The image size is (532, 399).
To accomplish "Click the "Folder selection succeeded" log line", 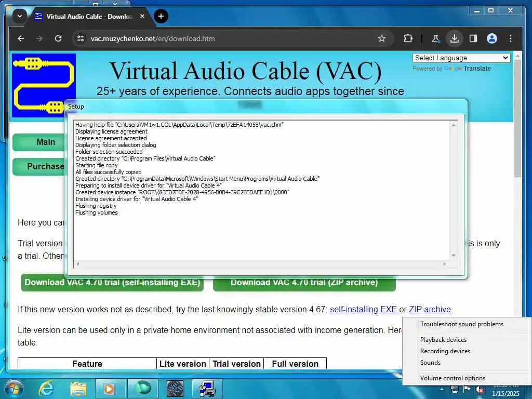I will click(109, 152).
